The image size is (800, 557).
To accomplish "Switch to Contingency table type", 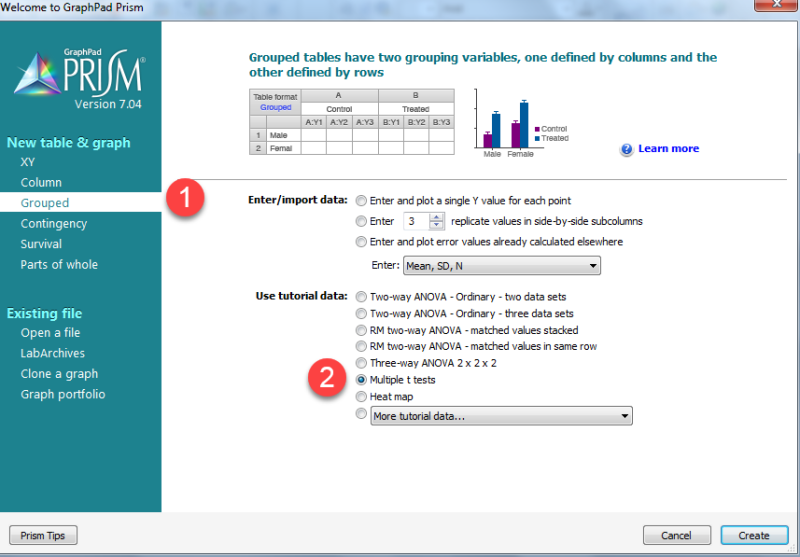I will click(x=54, y=223).
